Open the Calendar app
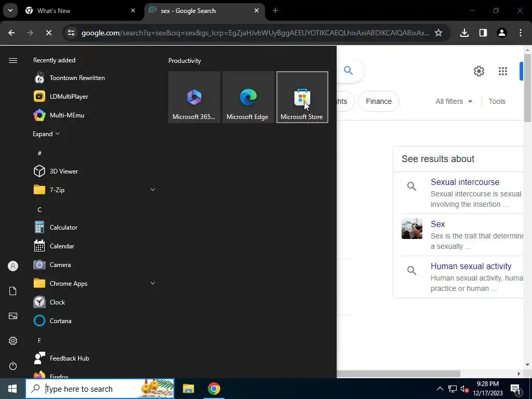Screen dimensions: 532x399 [94, 246]
